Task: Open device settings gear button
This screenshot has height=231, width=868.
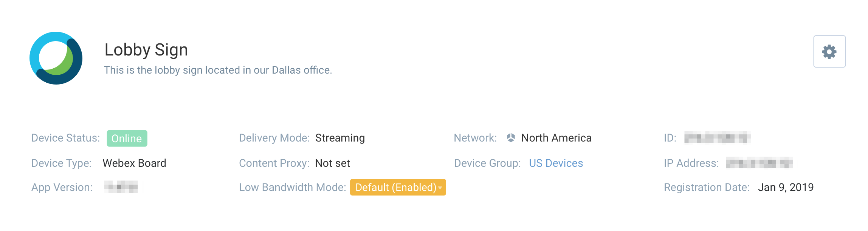Action: (829, 51)
